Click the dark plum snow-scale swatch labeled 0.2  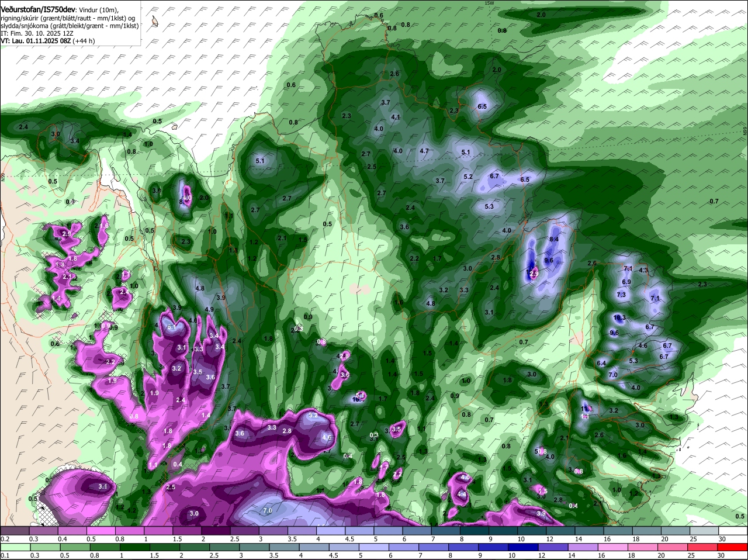[x=15, y=530]
